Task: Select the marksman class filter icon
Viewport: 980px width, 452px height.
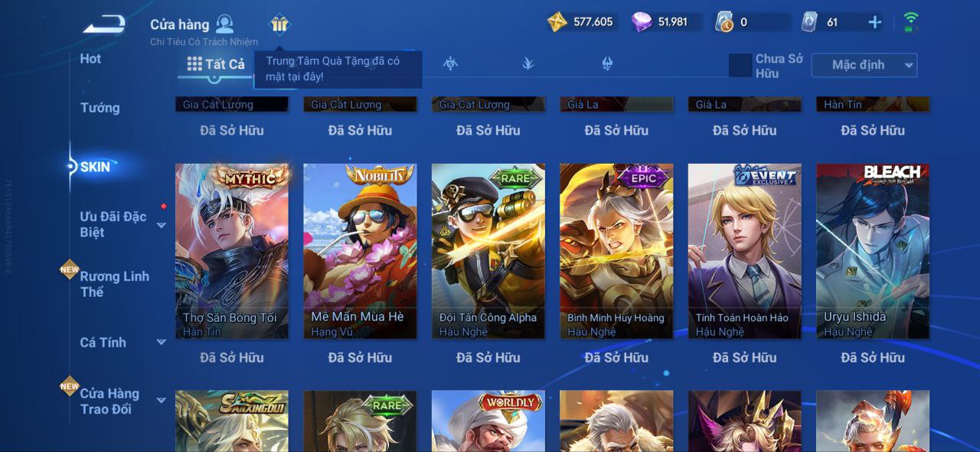Action: [x=528, y=63]
